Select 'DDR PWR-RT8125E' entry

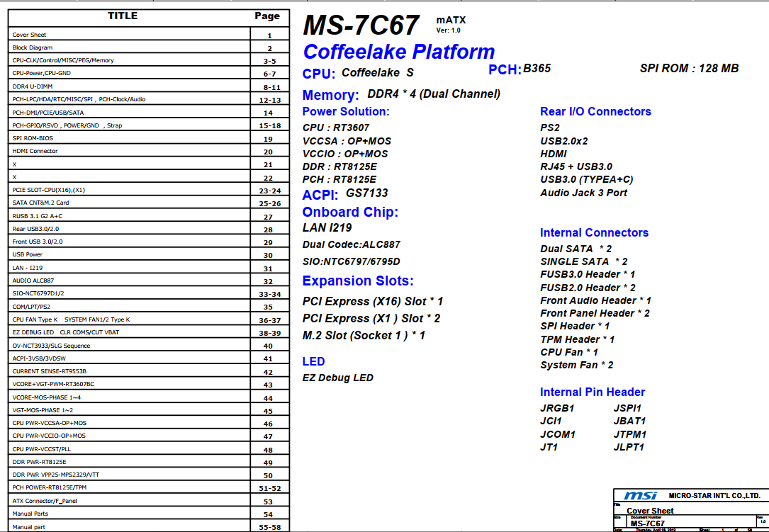149,462
